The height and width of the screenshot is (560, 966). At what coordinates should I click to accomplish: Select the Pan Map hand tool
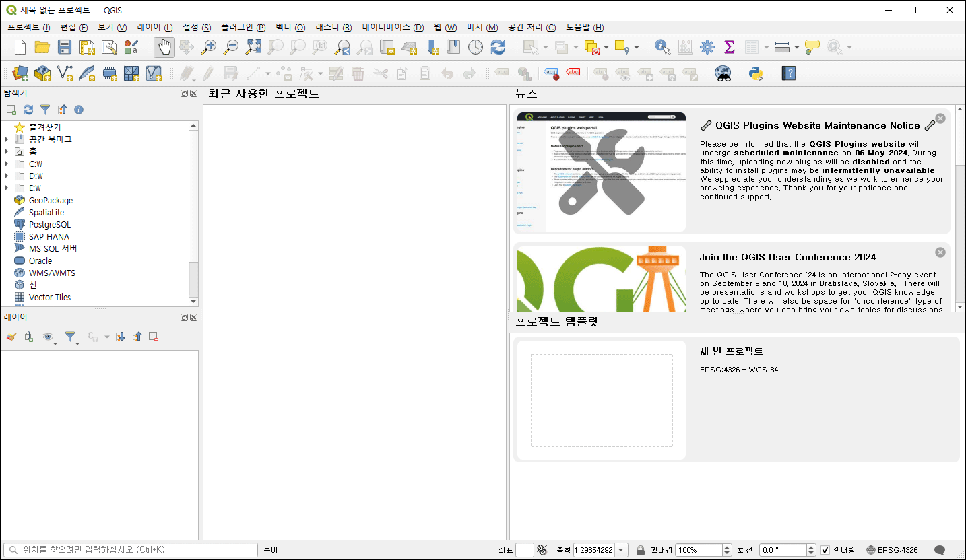coord(164,47)
